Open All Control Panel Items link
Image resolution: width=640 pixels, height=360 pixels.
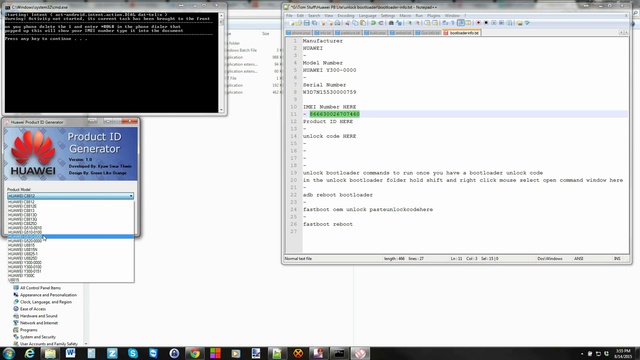(40, 288)
